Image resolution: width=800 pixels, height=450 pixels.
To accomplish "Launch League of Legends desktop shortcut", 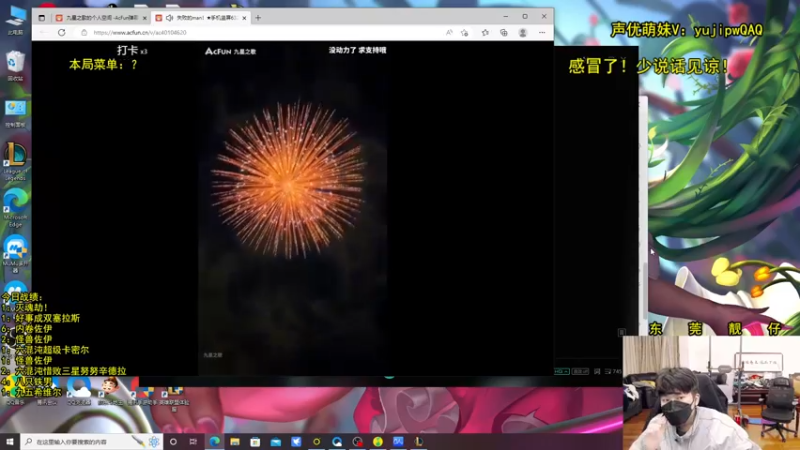I will (15, 161).
